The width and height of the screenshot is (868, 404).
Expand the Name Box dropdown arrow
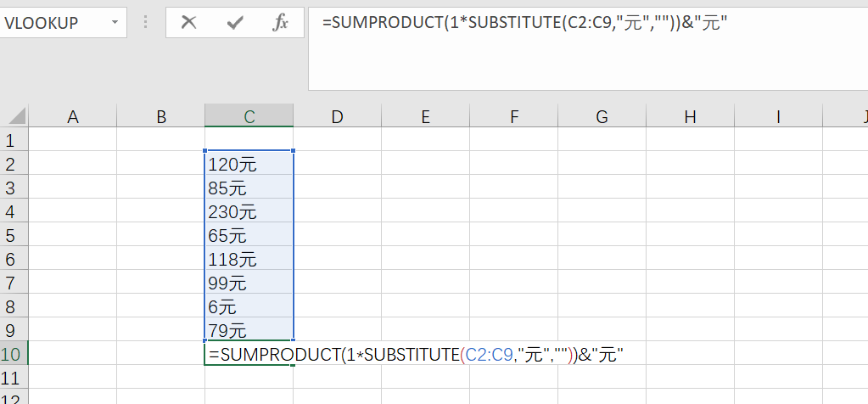coord(115,23)
